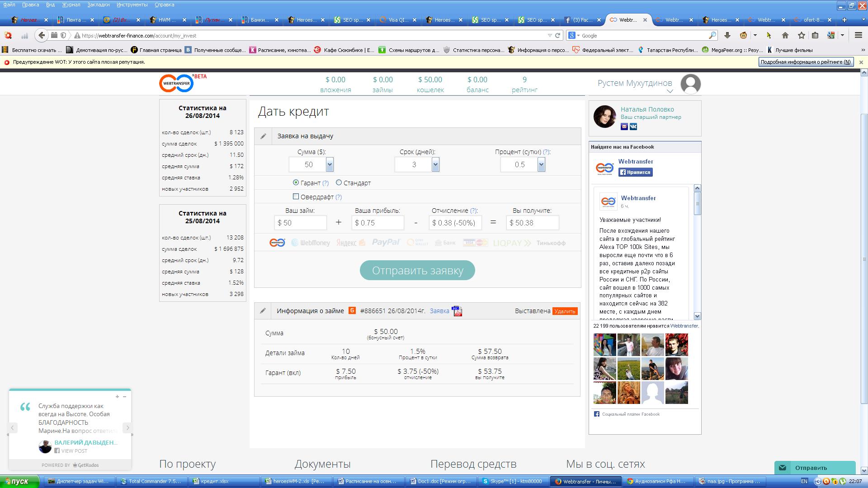Image resolution: width=868 pixels, height=488 pixels.
Task: Select the Стандарт radio button
Action: pyautogui.click(x=339, y=183)
